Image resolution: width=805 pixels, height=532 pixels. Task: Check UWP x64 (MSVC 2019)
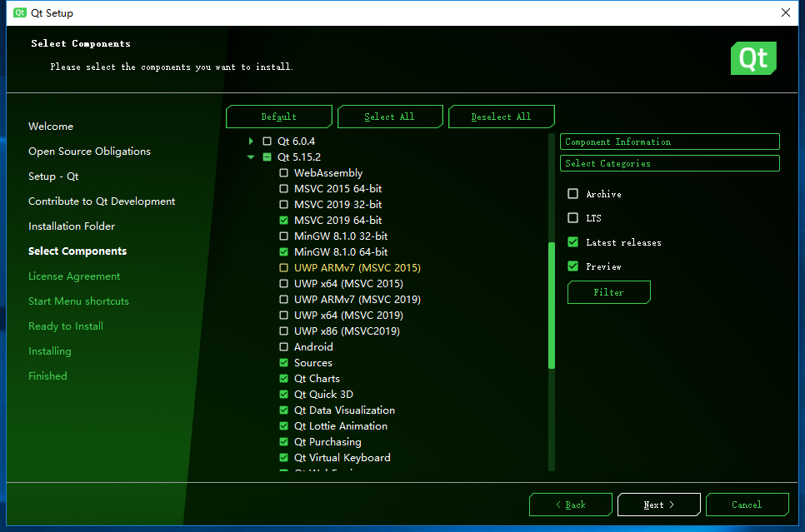[283, 315]
